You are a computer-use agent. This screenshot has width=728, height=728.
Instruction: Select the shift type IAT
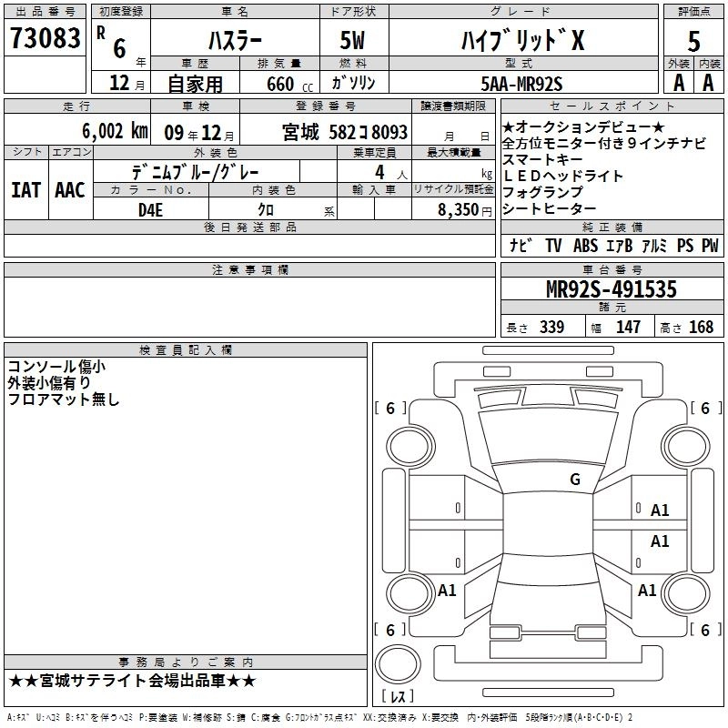(x=26, y=190)
